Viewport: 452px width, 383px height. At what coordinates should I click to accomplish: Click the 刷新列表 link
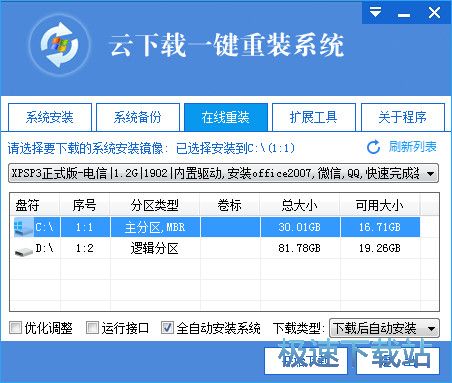[x=413, y=147]
